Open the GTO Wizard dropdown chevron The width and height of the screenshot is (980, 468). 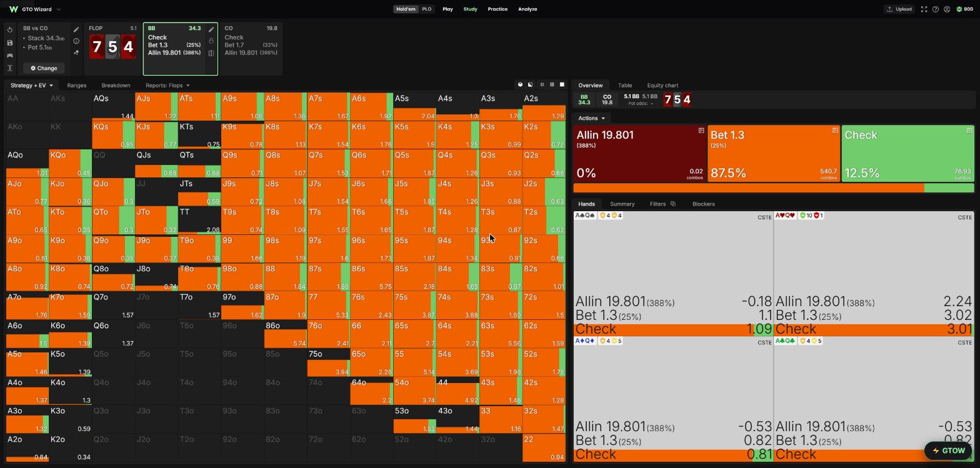pyautogui.click(x=59, y=9)
